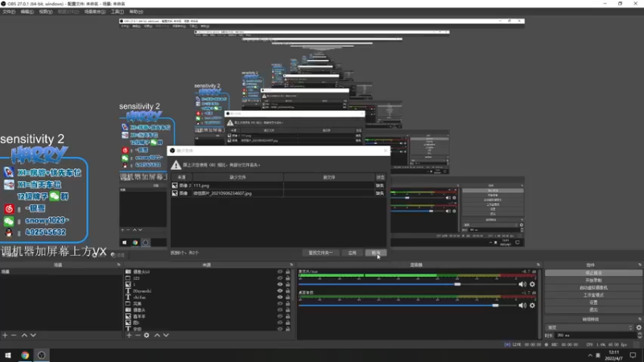Open Desktop Audio settings gear
This screenshot has height=362, width=644.
click(x=532, y=306)
